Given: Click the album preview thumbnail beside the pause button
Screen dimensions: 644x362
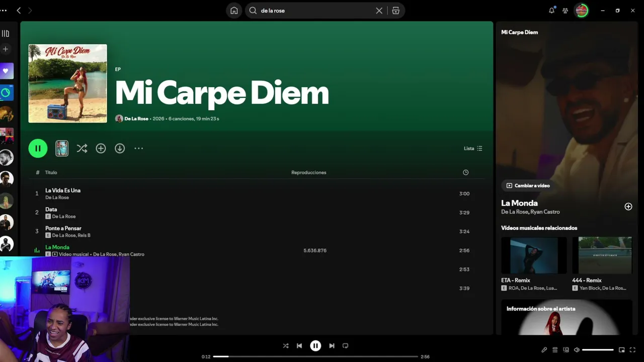Looking at the screenshot, I should coord(62,148).
